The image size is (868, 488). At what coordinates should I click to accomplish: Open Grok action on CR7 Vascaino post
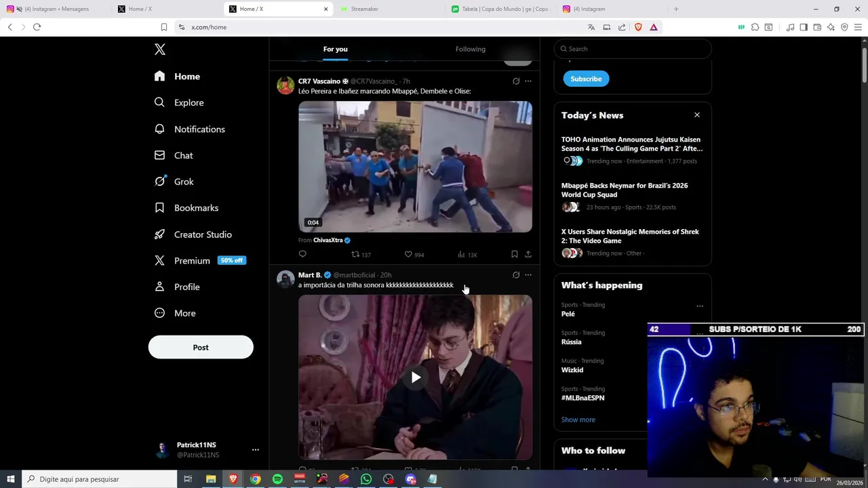(516, 81)
